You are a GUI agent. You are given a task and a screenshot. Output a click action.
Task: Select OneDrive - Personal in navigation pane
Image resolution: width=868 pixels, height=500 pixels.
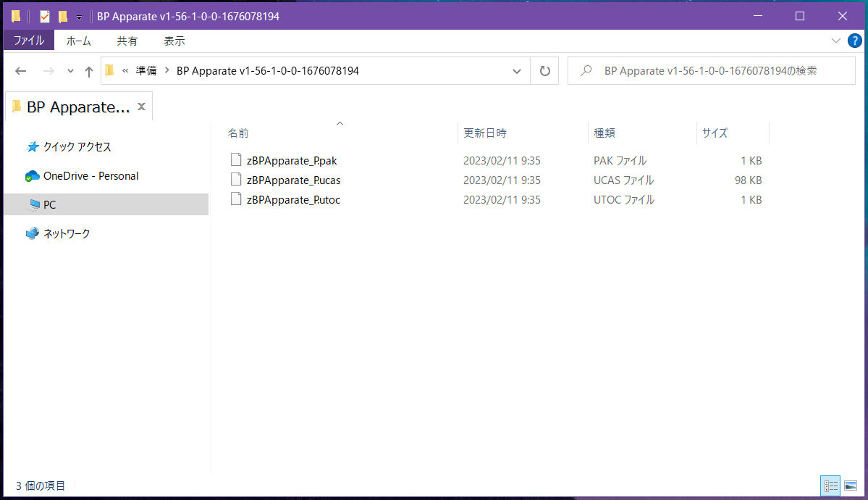click(90, 176)
